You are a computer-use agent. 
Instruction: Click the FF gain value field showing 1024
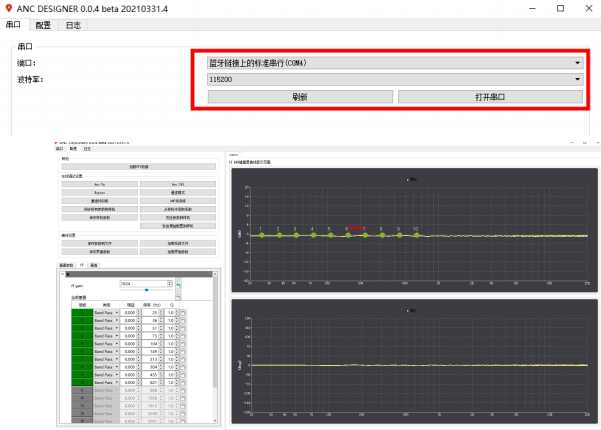pos(146,284)
